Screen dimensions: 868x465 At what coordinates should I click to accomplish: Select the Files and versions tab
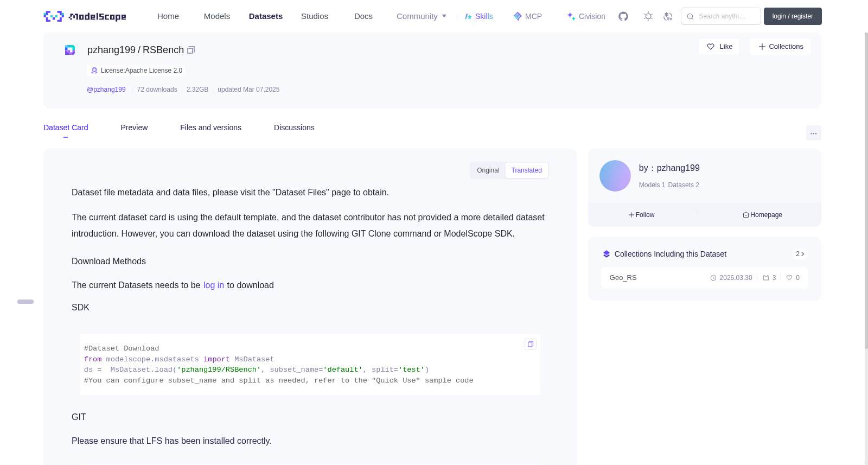point(210,128)
